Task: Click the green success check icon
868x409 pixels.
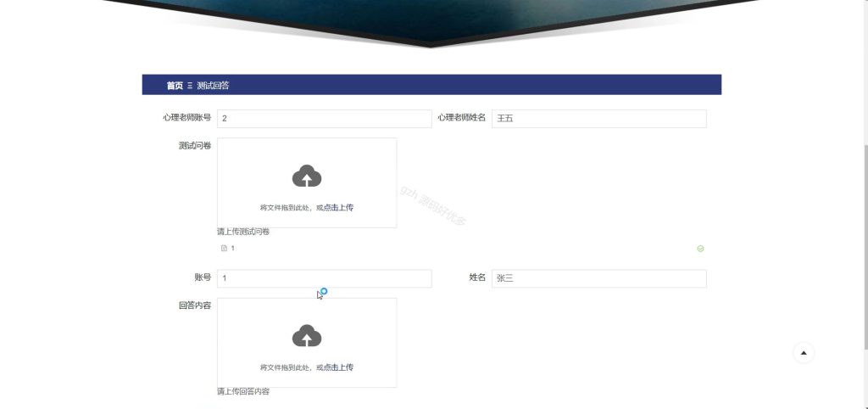Action: click(700, 249)
